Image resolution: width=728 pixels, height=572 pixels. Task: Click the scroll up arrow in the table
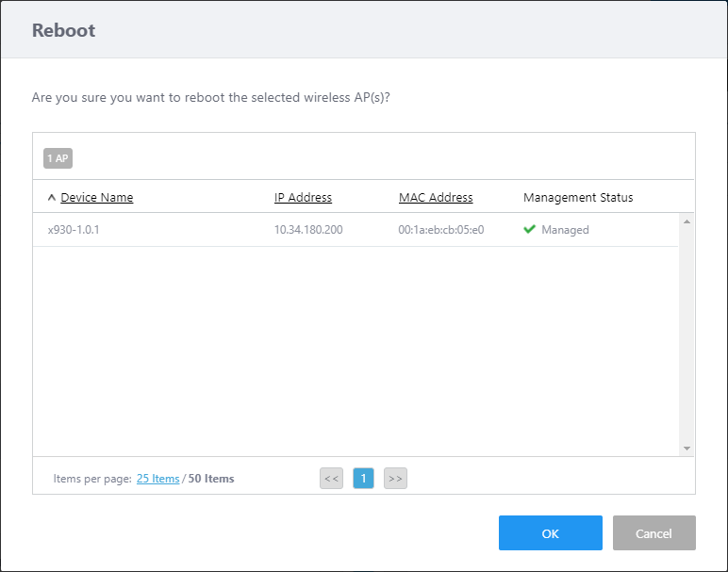(687, 221)
